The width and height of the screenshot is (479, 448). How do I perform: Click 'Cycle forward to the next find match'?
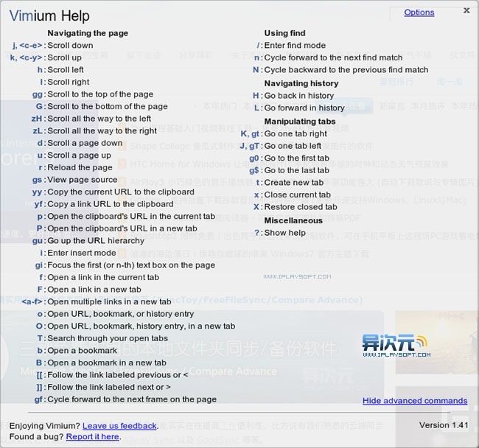333,57
